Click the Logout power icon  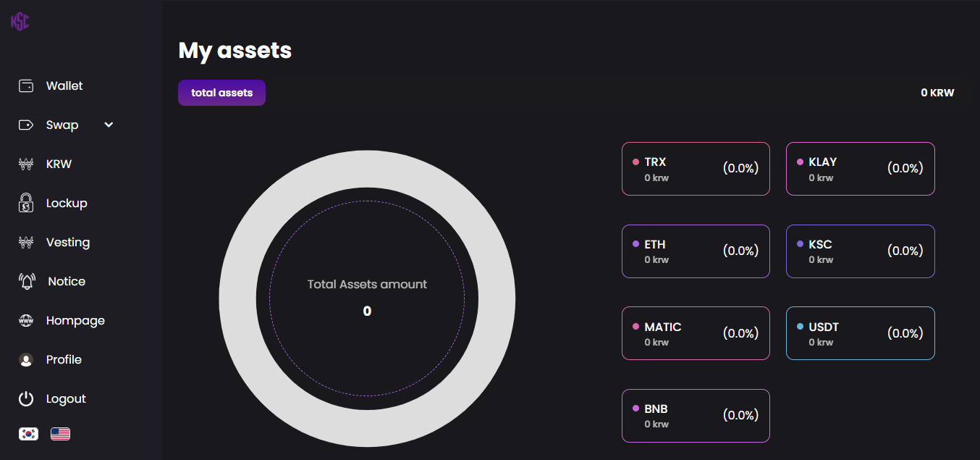[26, 398]
